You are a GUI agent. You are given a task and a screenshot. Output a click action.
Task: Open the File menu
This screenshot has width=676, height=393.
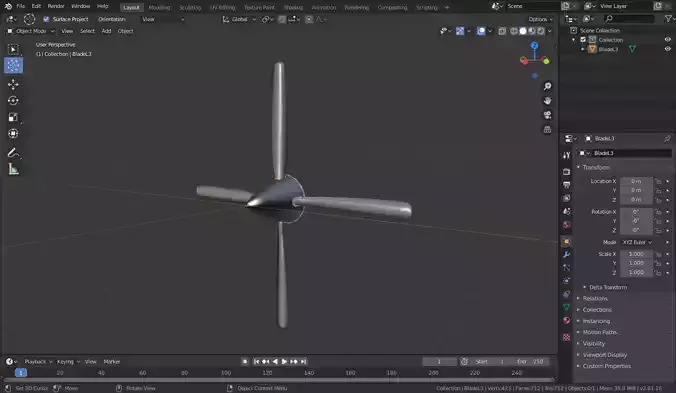21,6
